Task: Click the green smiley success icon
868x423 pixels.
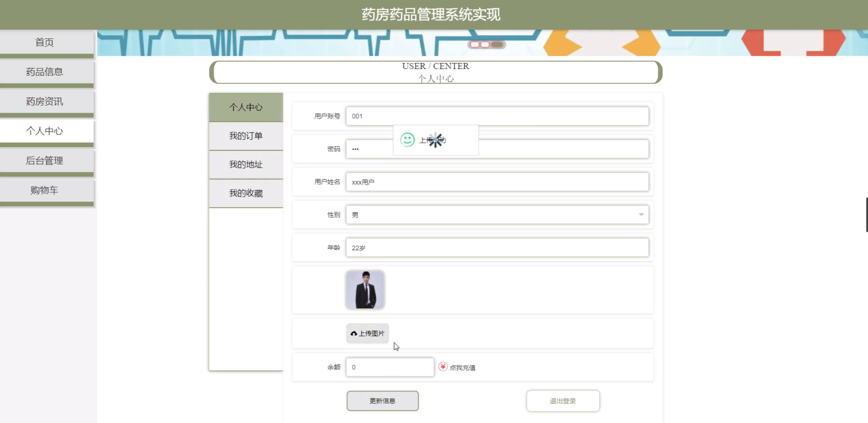Action: pos(407,140)
